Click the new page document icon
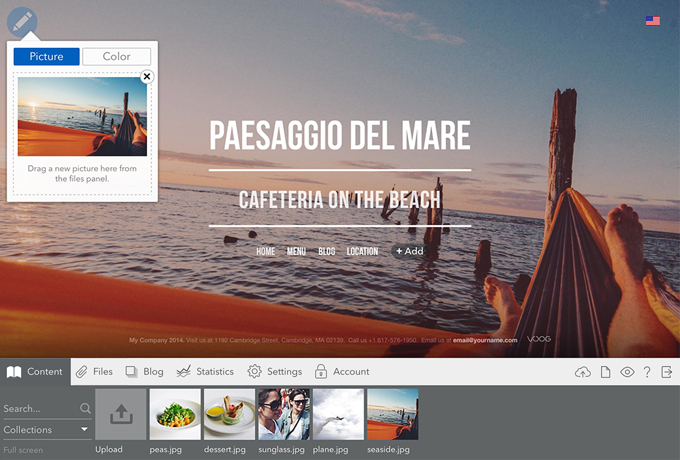 605,372
